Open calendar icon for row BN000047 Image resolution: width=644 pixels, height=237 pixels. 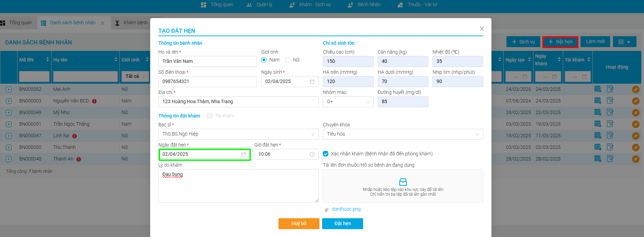tap(598, 136)
